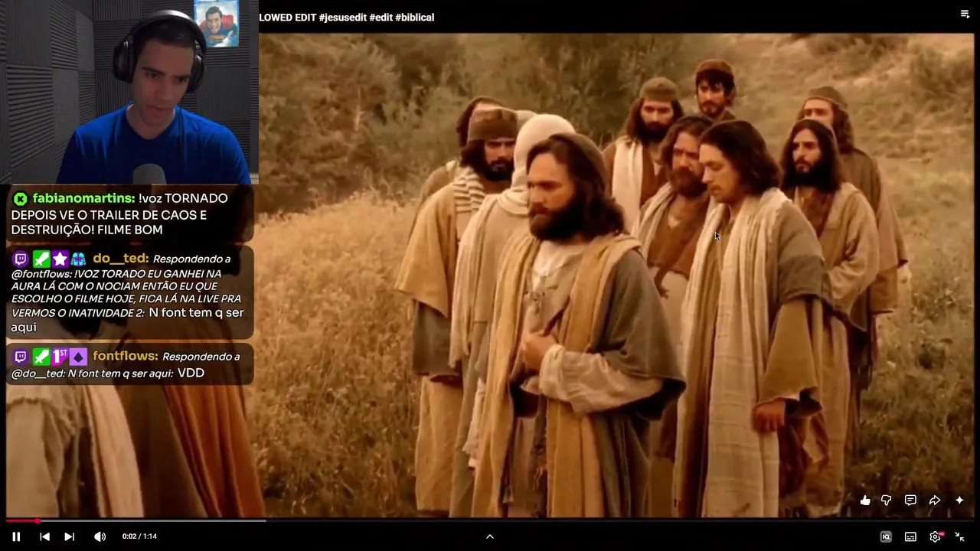
Task: Click the small avatar image above webcam
Action: click(x=217, y=24)
